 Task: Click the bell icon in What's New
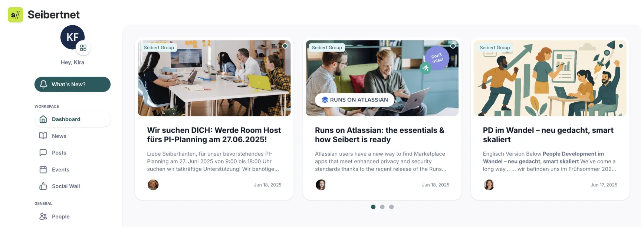43,84
